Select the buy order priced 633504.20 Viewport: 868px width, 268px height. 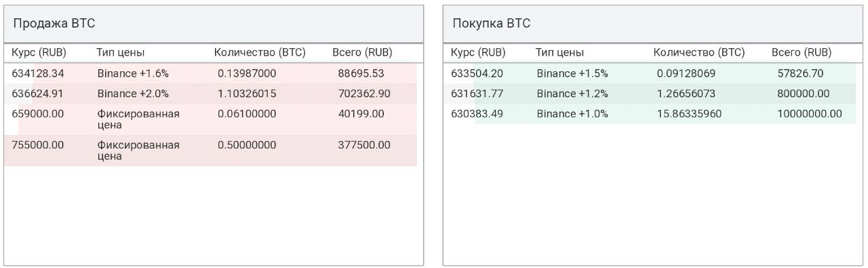(650, 73)
